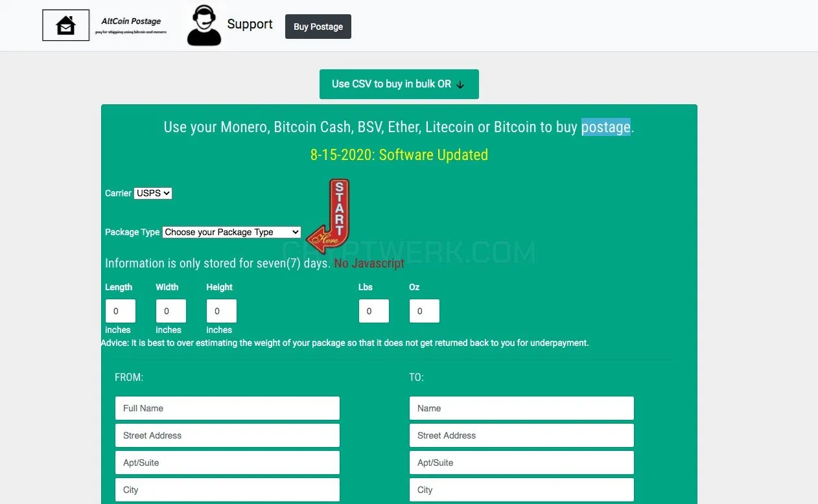The image size is (818, 504).
Task: Click the AltCoin Postage title text logo
Action: click(x=131, y=25)
